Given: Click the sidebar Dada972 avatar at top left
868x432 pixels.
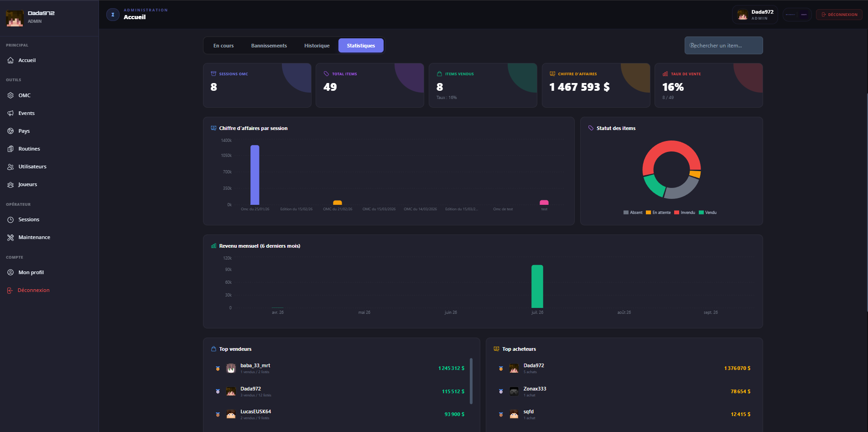Looking at the screenshot, I should (x=15, y=18).
